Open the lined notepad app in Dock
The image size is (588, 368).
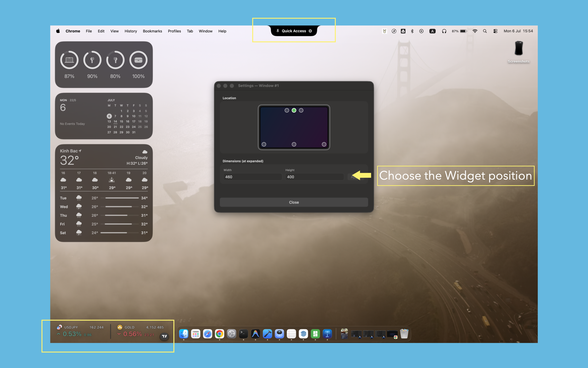(x=291, y=334)
